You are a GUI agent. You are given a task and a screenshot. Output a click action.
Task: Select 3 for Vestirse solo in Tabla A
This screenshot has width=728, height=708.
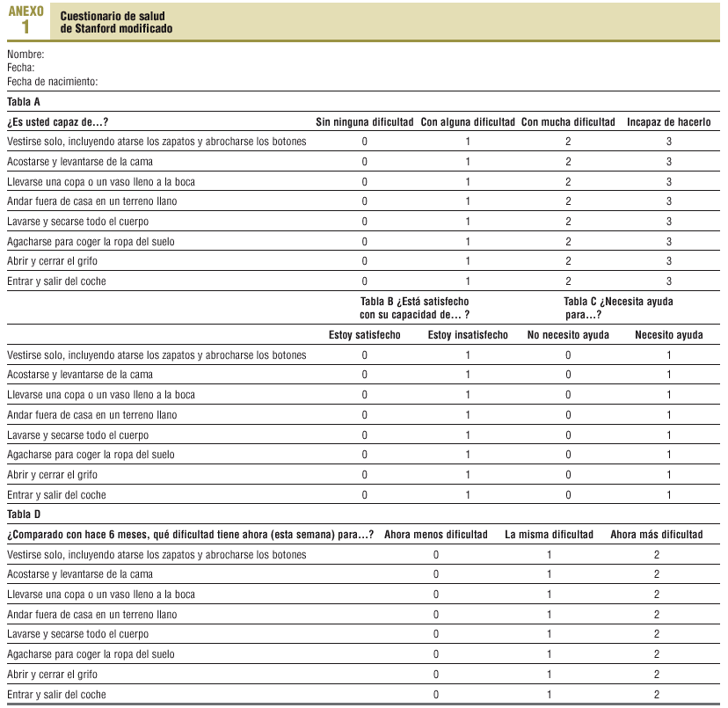pyautogui.click(x=668, y=142)
